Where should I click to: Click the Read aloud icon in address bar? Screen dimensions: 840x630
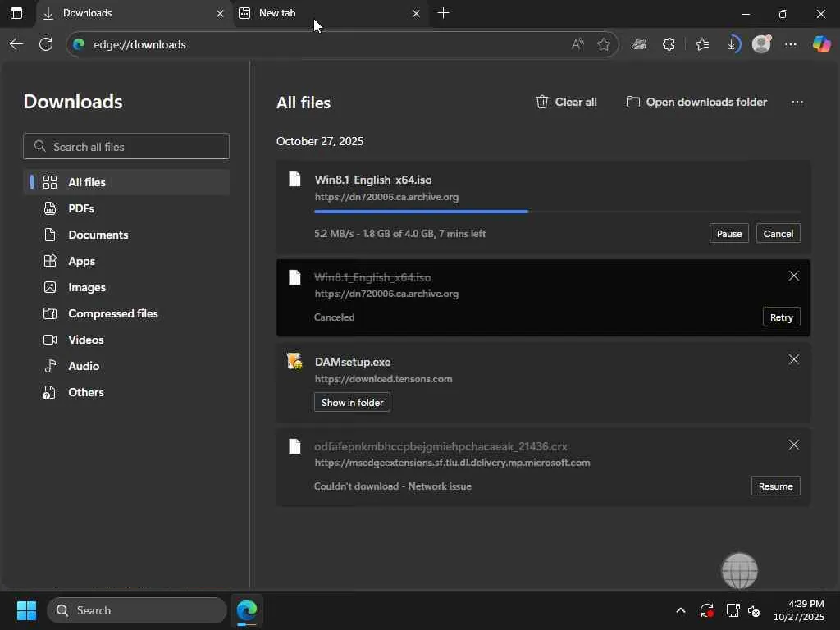click(x=577, y=44)
